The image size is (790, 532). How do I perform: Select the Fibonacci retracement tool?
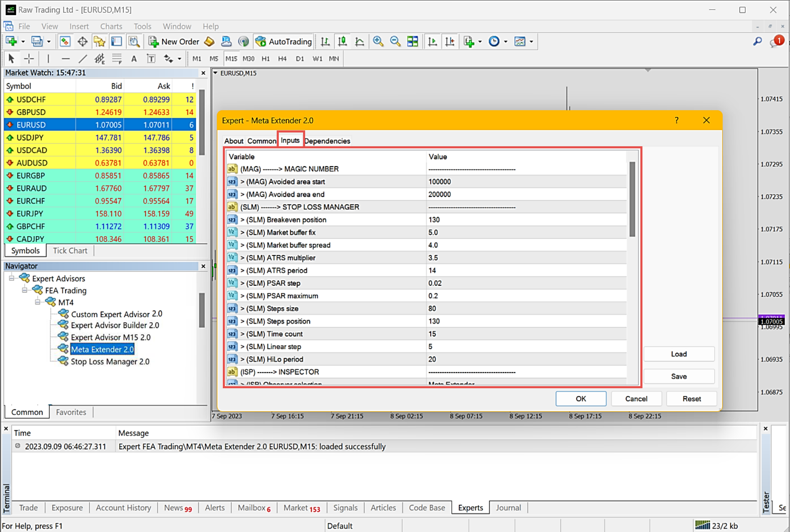pos(117,59)
